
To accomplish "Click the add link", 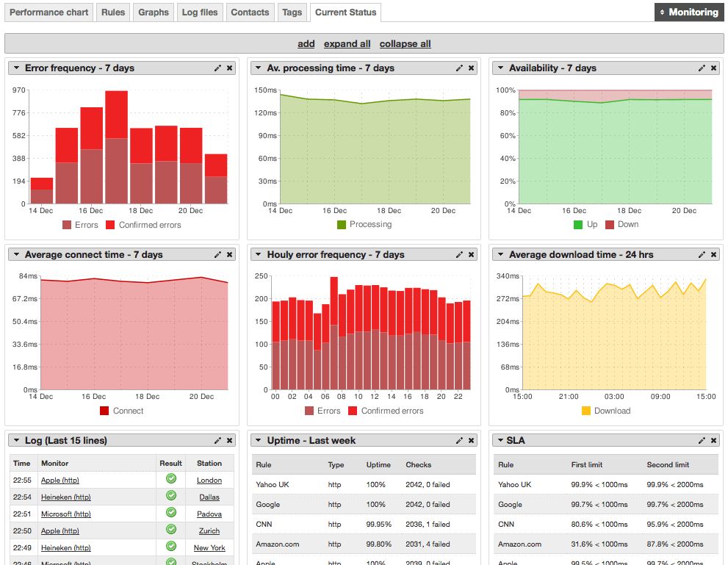I will (x=306, y=44).
